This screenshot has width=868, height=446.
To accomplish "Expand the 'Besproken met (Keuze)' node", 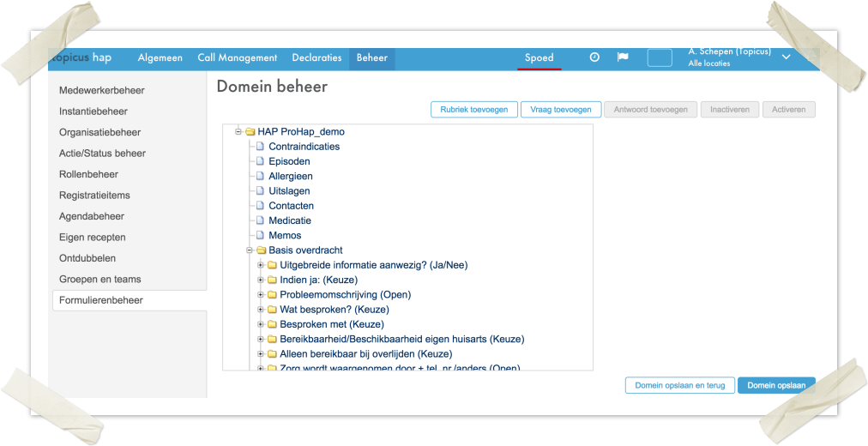I will [261, 324].
